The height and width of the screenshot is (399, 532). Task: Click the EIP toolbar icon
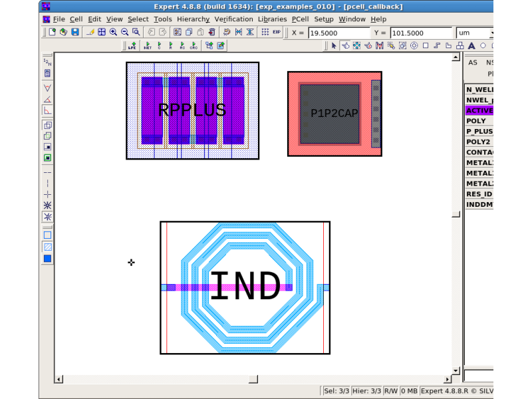click(x=276, y=32)
